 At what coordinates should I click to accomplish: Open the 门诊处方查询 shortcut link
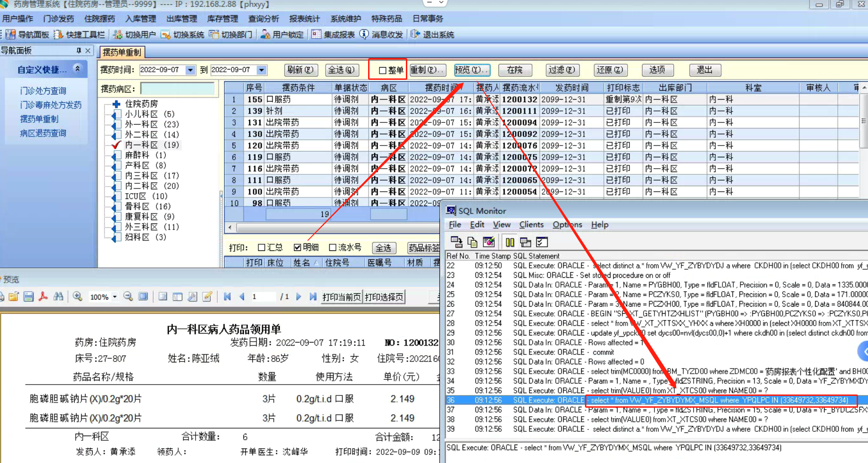pyautogui.click(x=43, y=91)
